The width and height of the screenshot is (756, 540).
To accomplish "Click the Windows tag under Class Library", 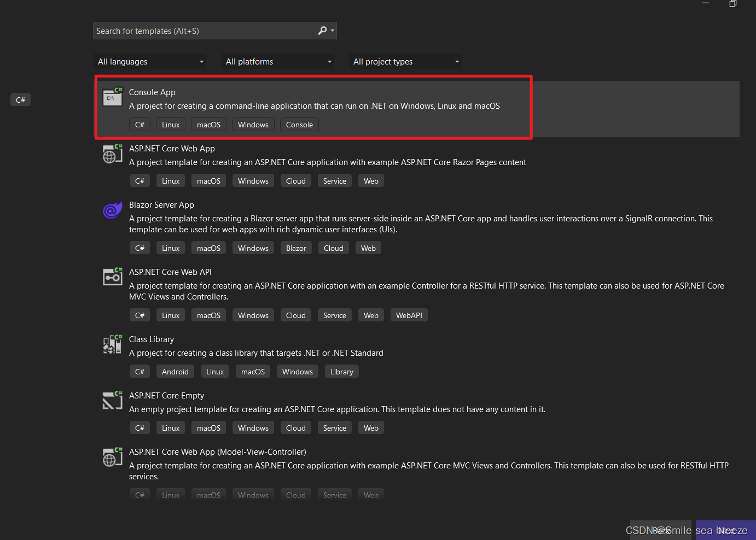I will 298,372.
